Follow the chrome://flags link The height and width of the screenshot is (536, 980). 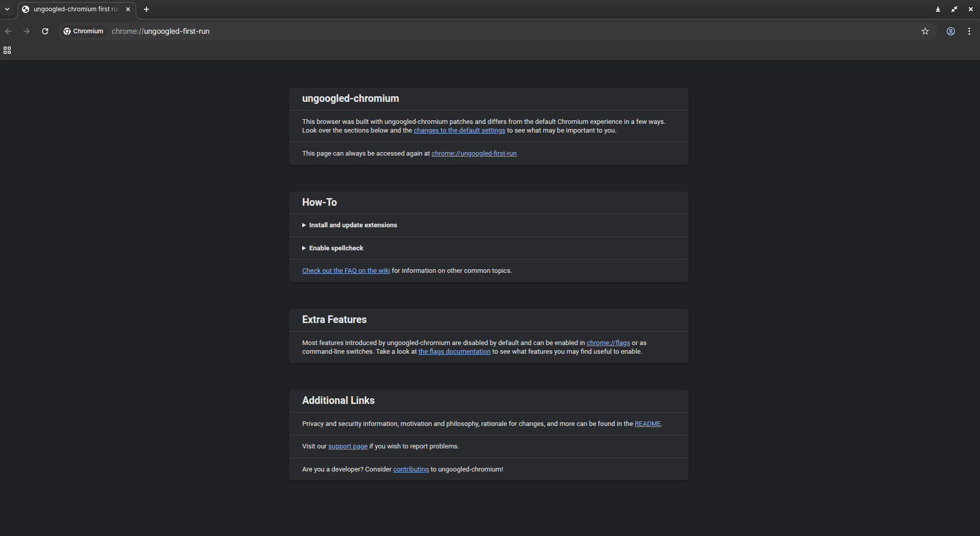point(608,343)
